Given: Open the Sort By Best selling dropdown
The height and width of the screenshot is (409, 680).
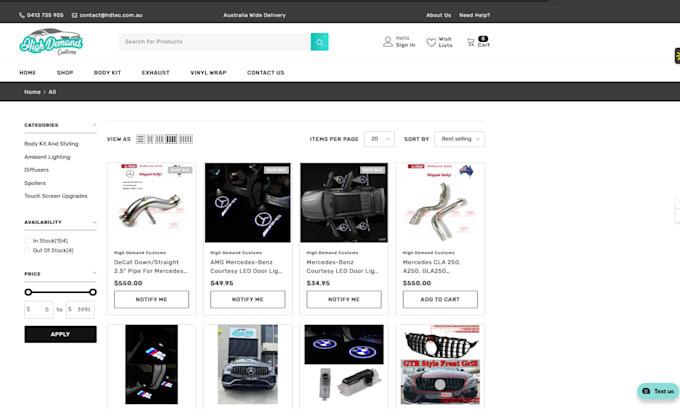Looking at the screenshot, I should pyautogui.click(x=460, y=139).
